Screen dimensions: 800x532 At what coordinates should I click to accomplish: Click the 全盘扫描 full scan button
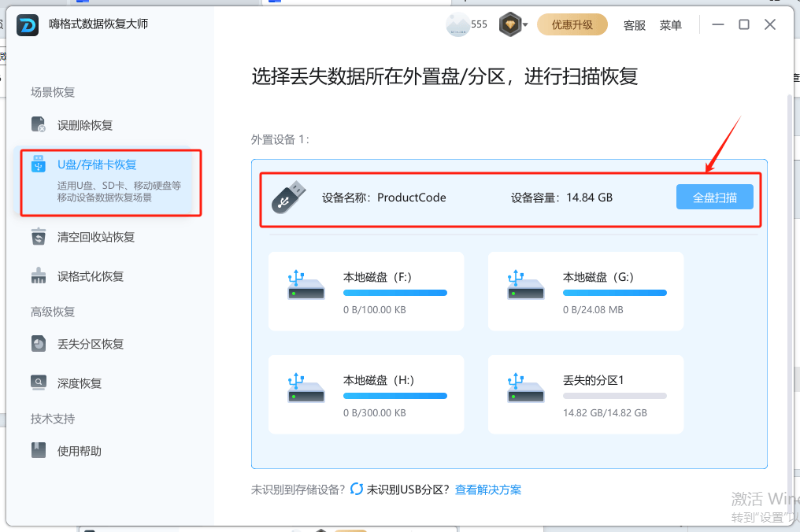coord(714,197)
